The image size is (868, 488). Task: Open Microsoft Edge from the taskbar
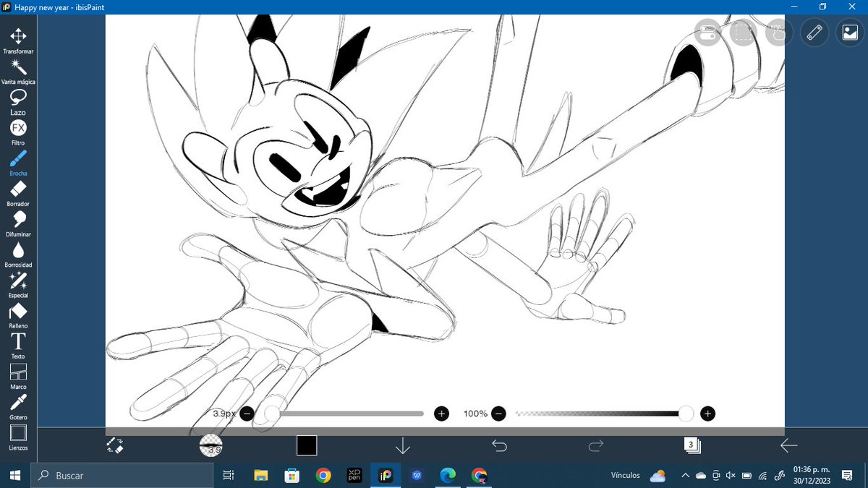pos(448,475)
